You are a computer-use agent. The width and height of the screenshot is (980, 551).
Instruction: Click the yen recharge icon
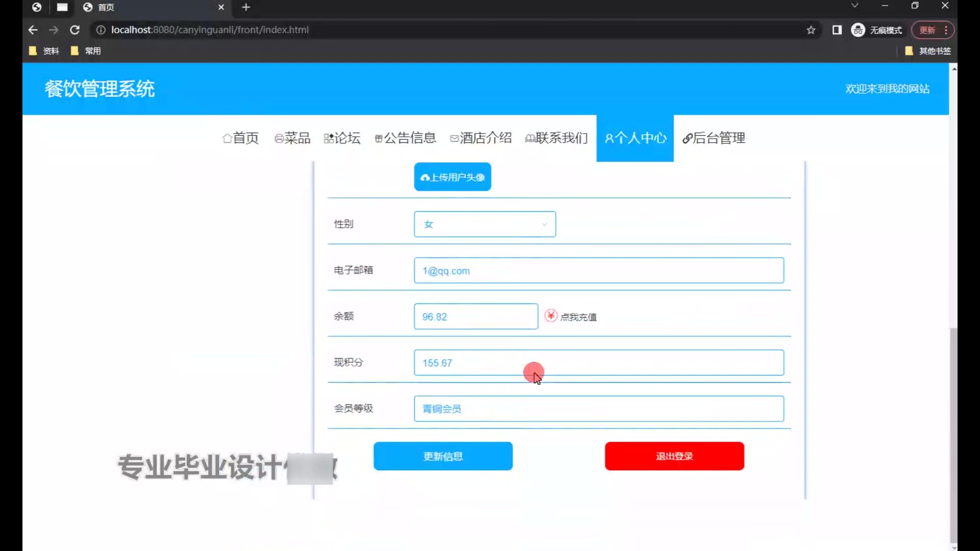point(551,316)
